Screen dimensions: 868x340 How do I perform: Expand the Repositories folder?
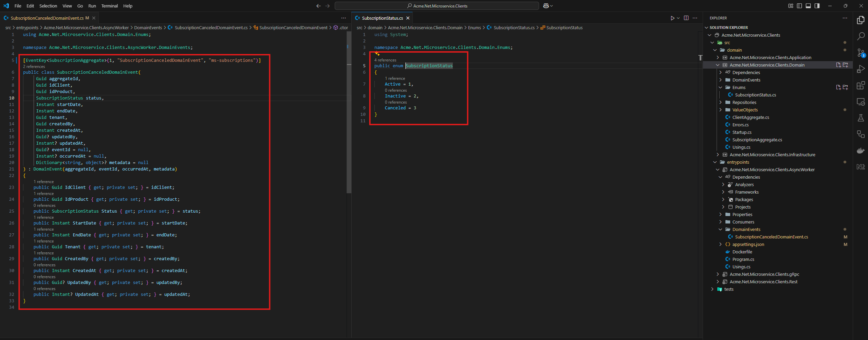720,102
